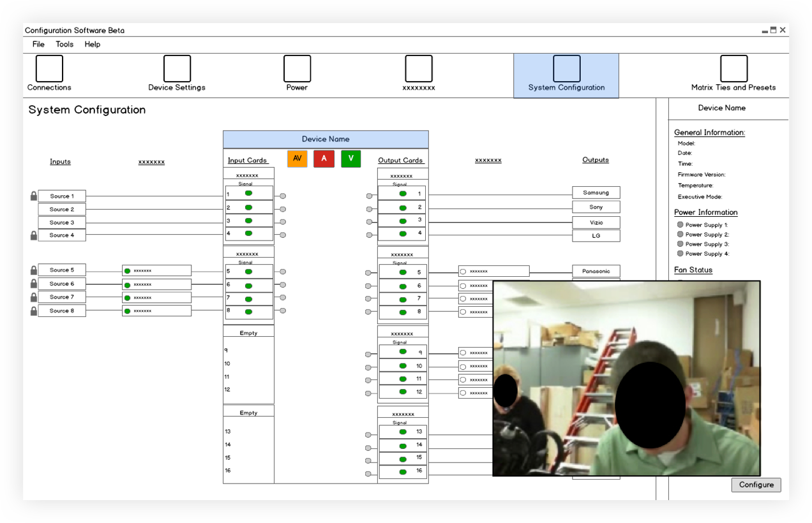Click the green signal indicator for input 1
The image size is (812, 523).
click(x=248, y=193)
